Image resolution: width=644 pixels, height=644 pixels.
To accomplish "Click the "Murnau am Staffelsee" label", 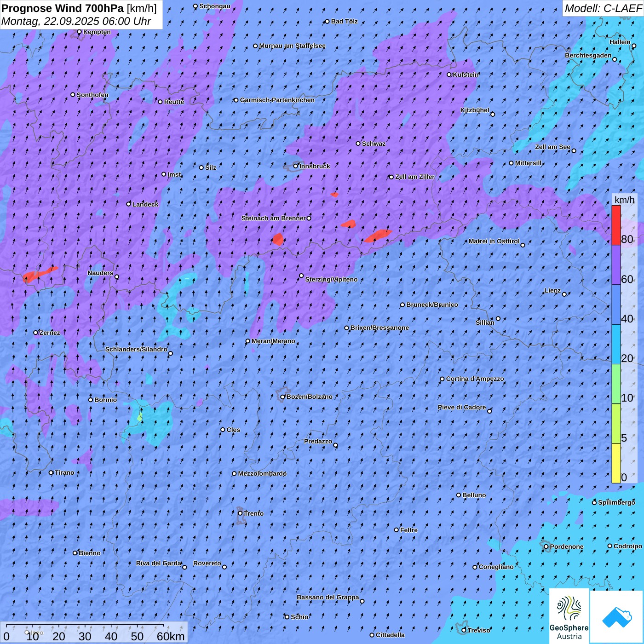I will (x=292, y=46).
